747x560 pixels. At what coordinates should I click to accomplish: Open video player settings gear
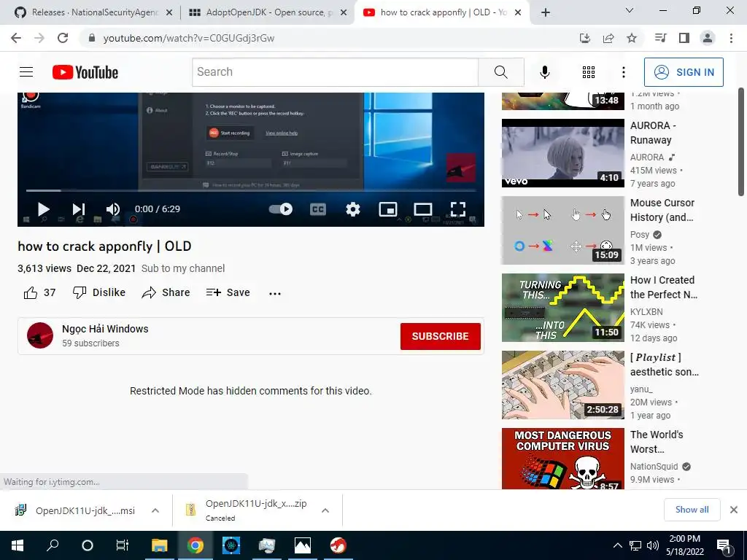(x=353, y=209)
